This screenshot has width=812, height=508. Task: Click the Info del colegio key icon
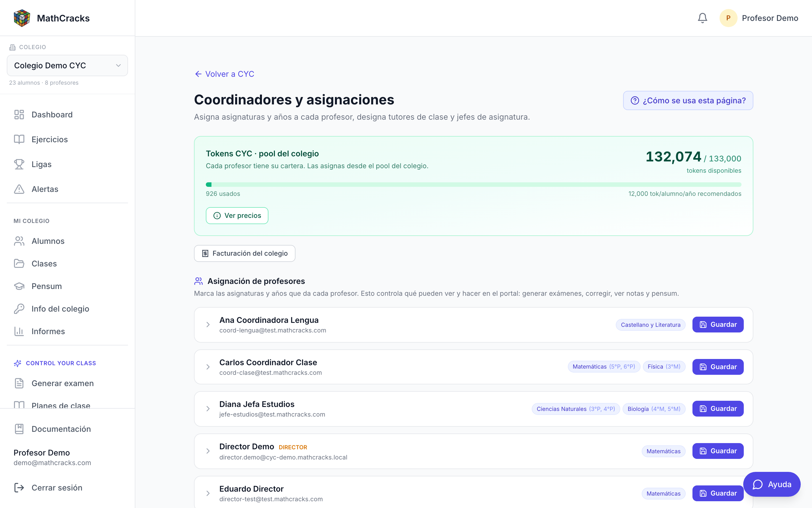pyautogui.click(x=19, y=308)
